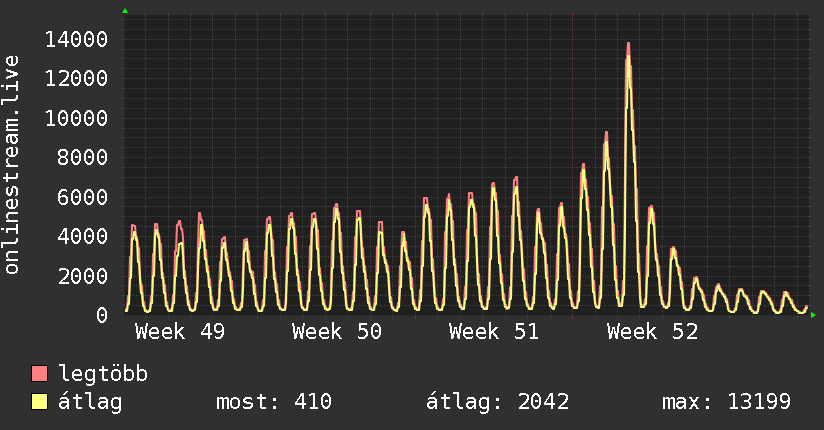Click the 6000 y-axis label
Image resolution: width=824 pixels, height=430 pixels.
pos(83,197)
